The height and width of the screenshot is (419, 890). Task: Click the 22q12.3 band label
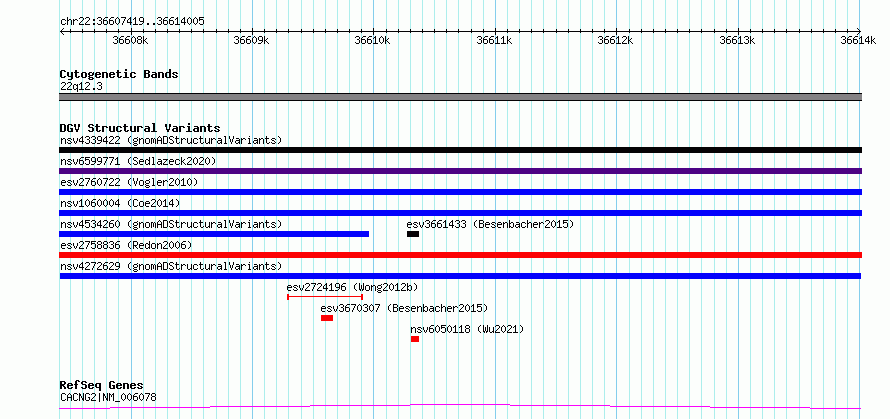[81, 86]
